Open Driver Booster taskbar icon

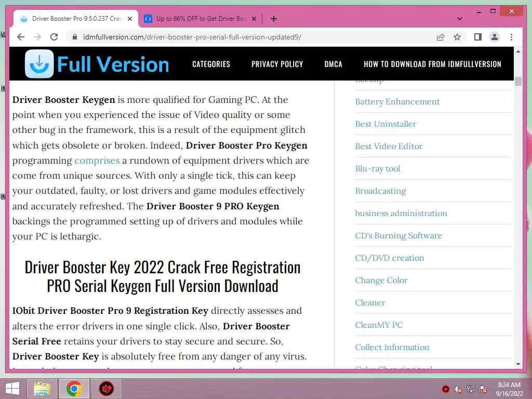[x=107, y=389]
